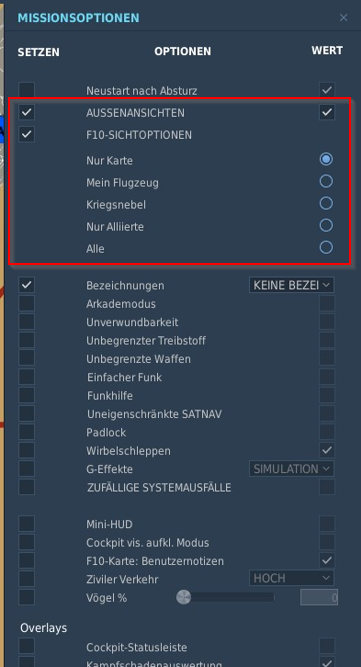This screenshot has height=667, width=361.
Task: Click the Vögel % value field
Action: pos(319,598)
